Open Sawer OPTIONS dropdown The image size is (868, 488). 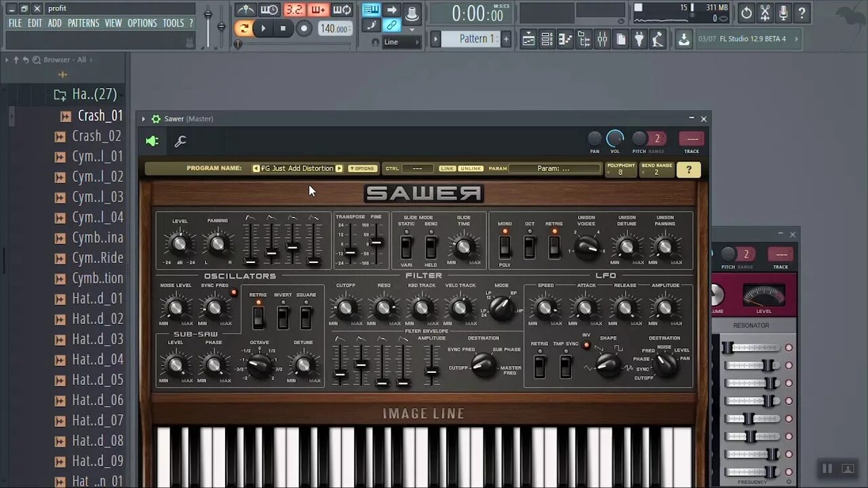(363, 169)
